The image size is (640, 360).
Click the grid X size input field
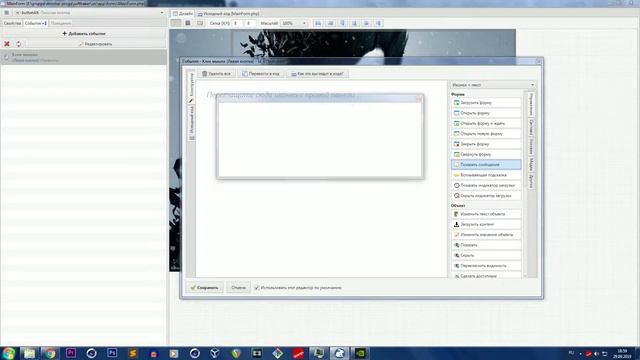point(236,23)
